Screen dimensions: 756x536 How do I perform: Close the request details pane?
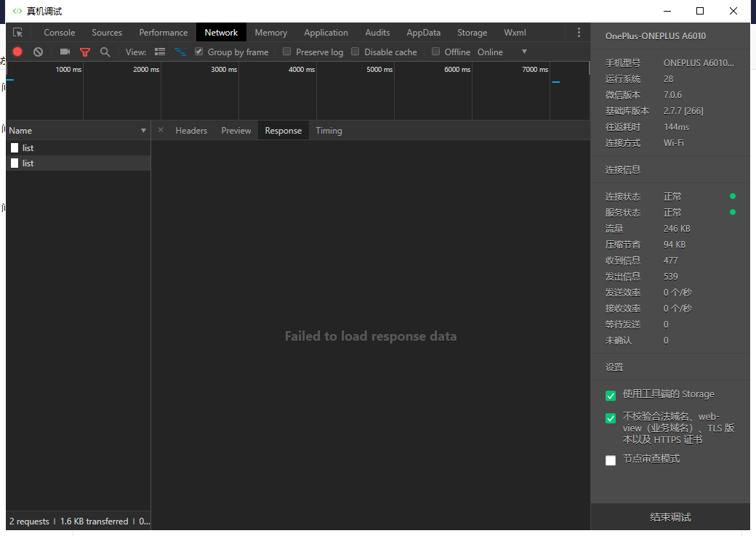coord(161,130)
